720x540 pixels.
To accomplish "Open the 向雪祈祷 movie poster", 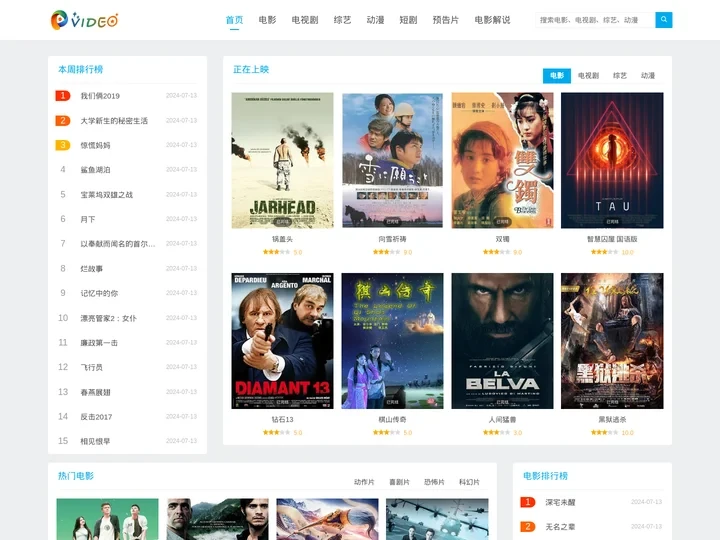I will (393, 160).
